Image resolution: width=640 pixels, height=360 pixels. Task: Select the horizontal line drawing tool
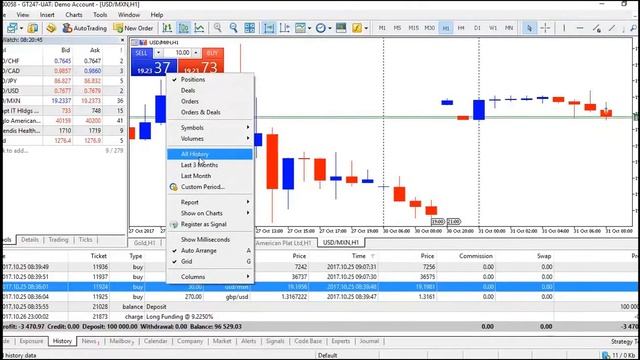[580, 28]
